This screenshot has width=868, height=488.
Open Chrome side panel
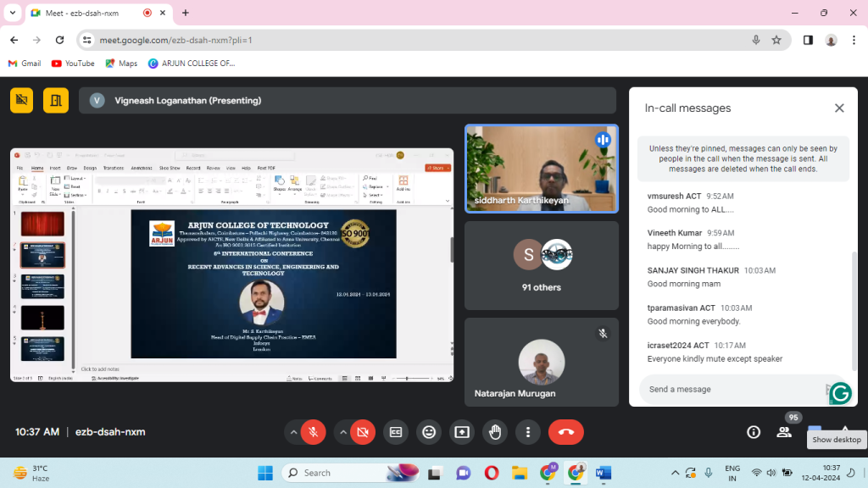point(808,40)
